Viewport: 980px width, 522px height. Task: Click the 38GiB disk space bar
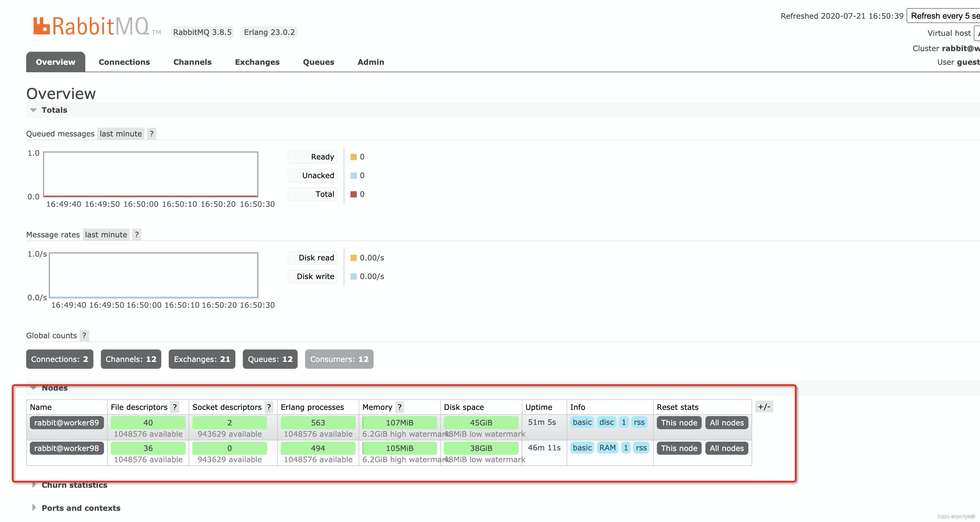(481, 448)
